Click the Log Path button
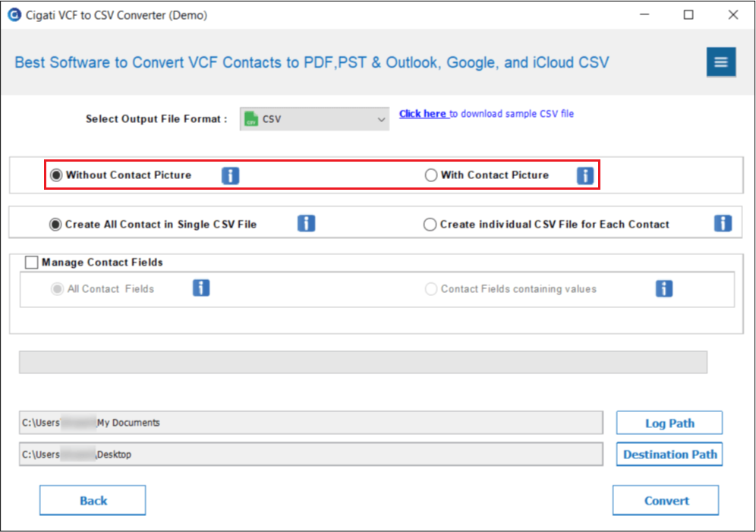Image resolution: width=756 pixels, height=532 pixels. point(669,423)
